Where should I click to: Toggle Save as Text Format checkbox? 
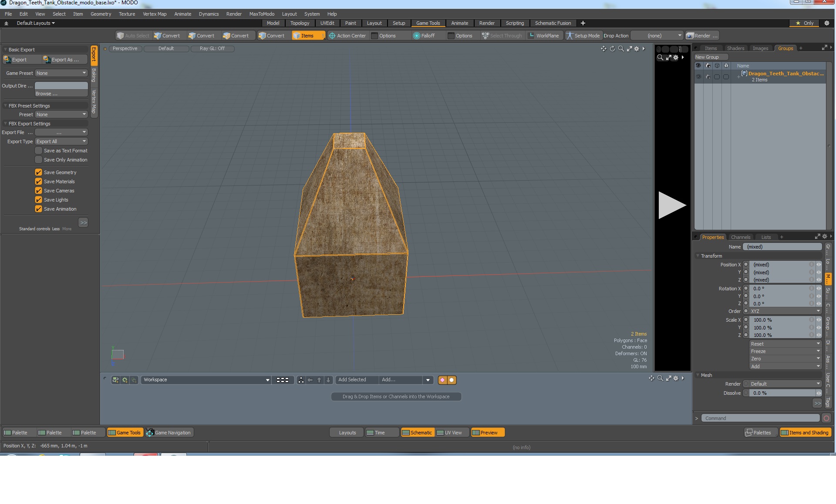[x=38, y=151]
